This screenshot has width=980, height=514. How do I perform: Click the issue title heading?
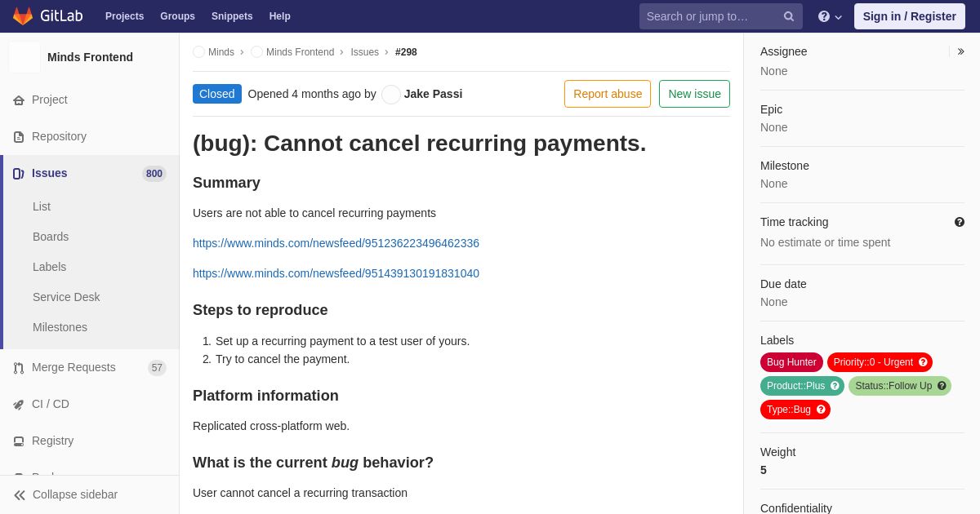pyautogui.click(x=420, y=144)
